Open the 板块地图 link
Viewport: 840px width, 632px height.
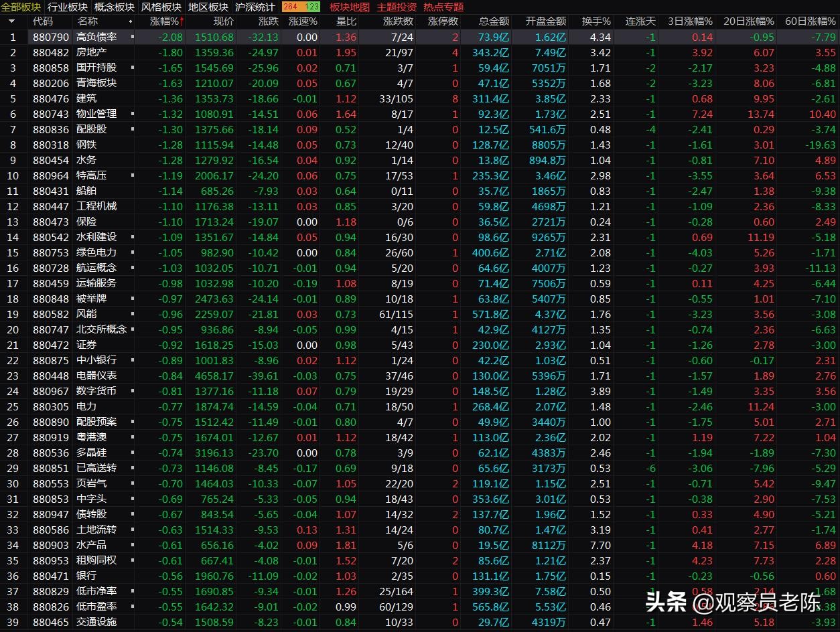point(350,7)
